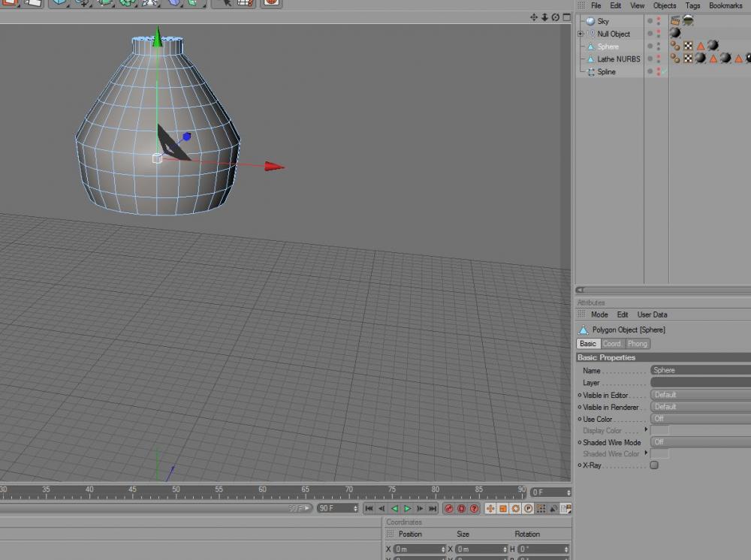Toggle the rotation keyframe recording icon

[x=516, y=508]
